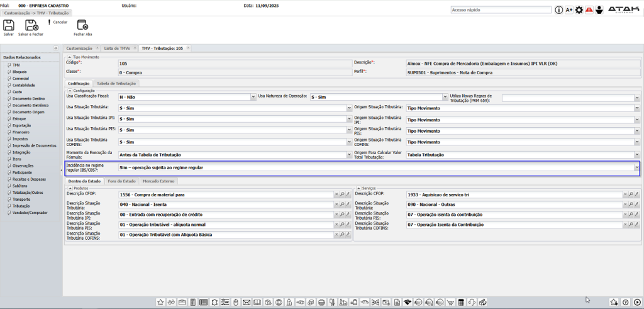Click the A+ font size icon
The height and width of the screenshot is (309, 644).
pyautogui.click(x=569, y=10)
